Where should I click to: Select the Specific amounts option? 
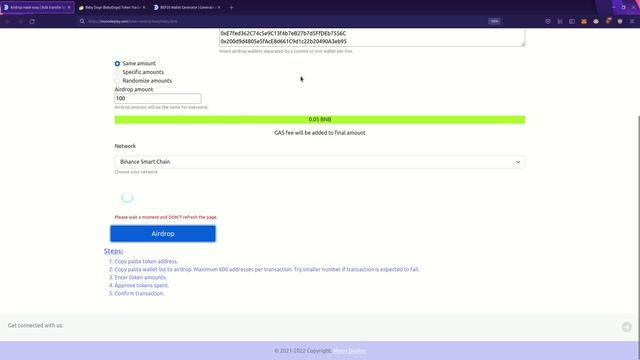(x=117, y=72)
